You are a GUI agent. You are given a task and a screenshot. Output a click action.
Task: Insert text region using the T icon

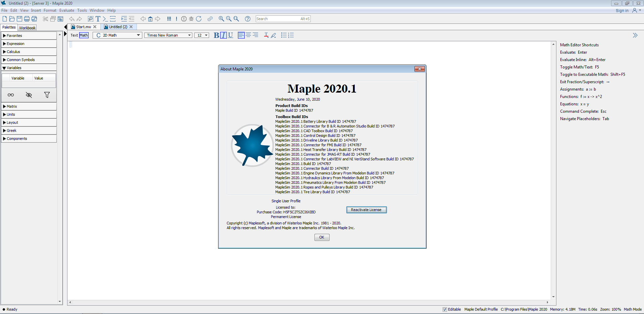coord(98,19)
